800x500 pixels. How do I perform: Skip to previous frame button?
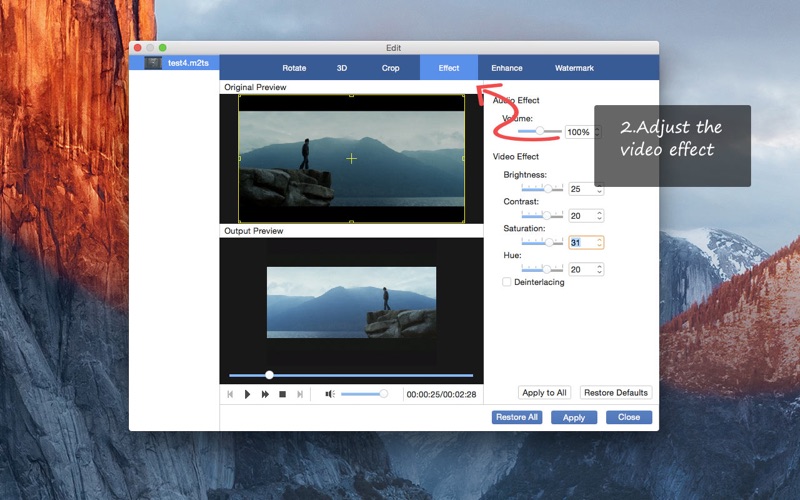(230, 394)
